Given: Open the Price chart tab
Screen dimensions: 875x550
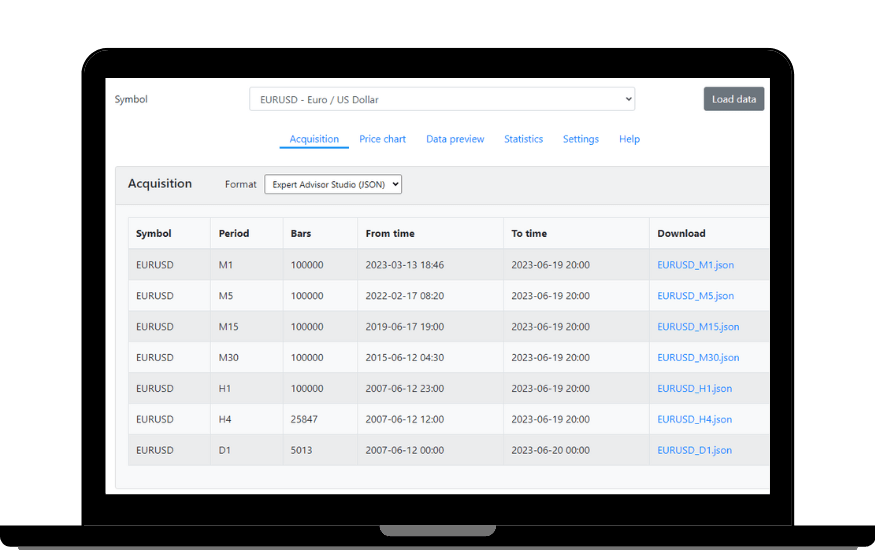Looking at the screenshot, I should 382,139.
